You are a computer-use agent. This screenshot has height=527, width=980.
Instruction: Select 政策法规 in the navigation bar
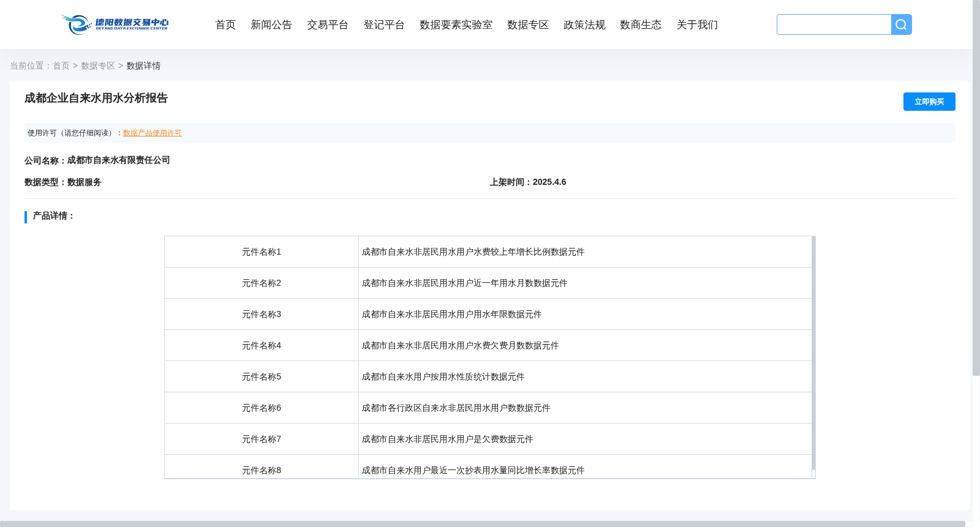click(x=584, y=24)
